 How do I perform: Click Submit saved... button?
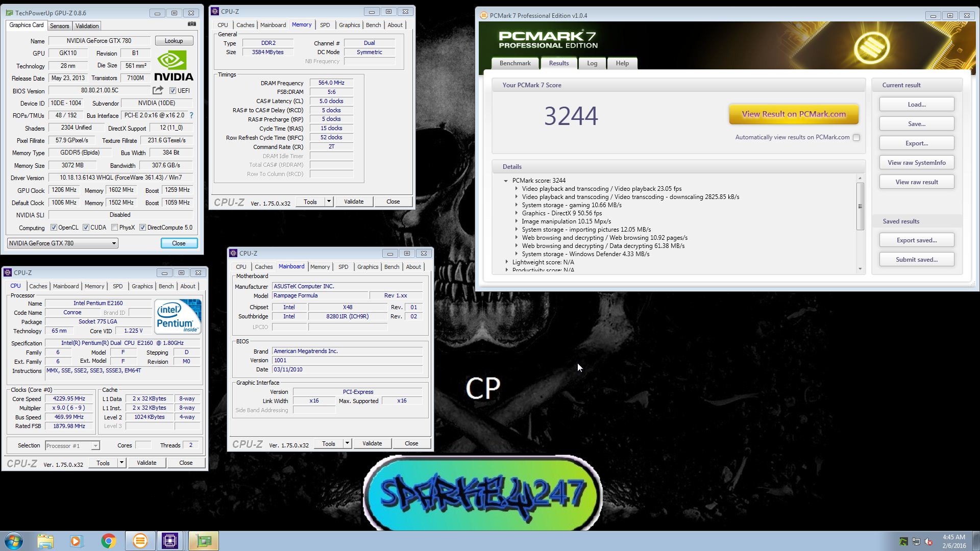917,260
